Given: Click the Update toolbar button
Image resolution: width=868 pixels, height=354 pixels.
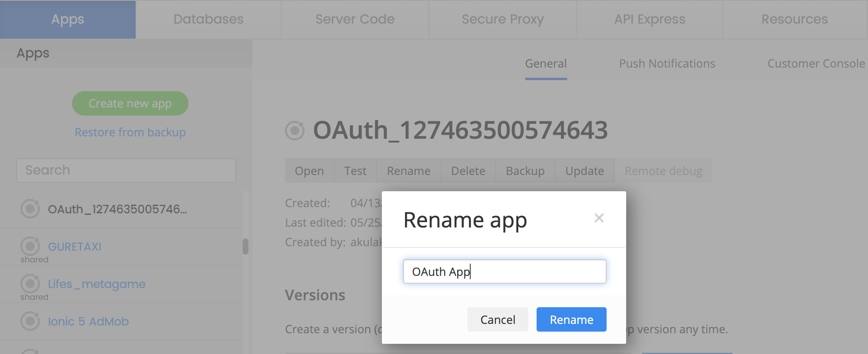Looking at the screenshot, I should (585, 171).
